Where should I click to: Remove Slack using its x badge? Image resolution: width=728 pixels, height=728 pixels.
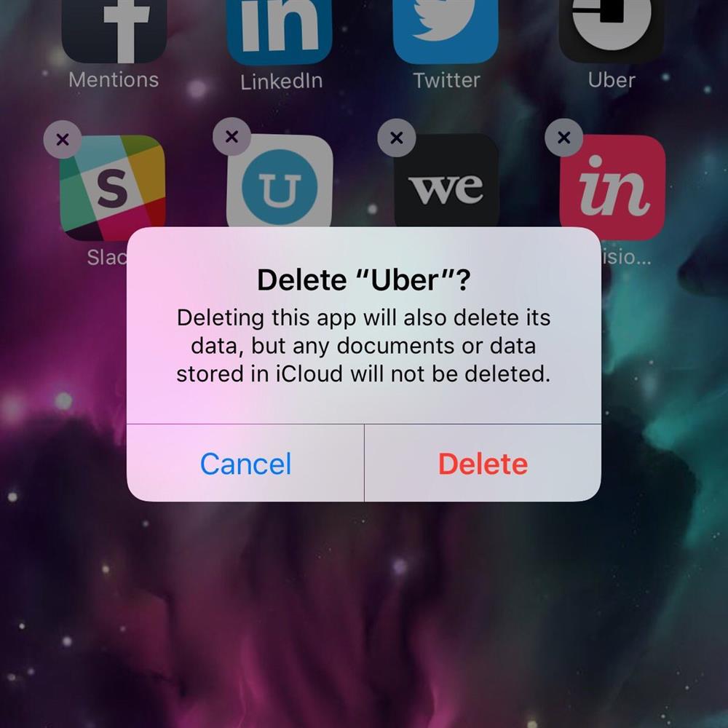63,139
